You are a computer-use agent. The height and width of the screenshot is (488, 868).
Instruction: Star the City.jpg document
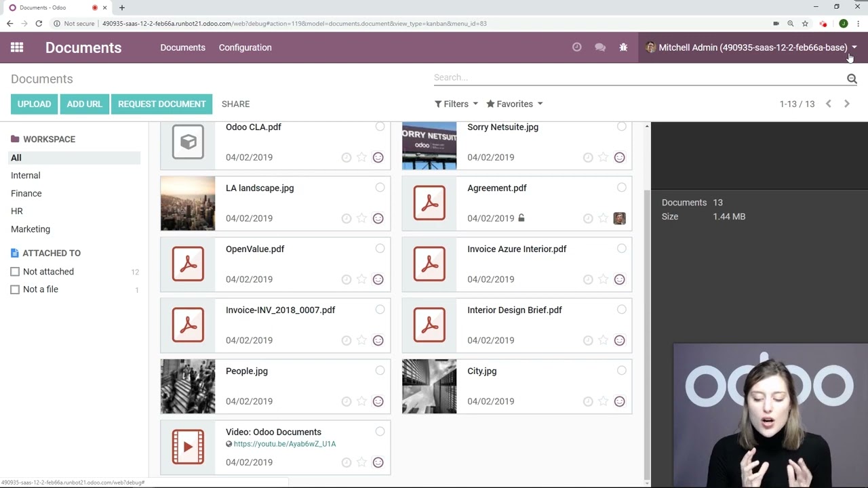point(603,401)
